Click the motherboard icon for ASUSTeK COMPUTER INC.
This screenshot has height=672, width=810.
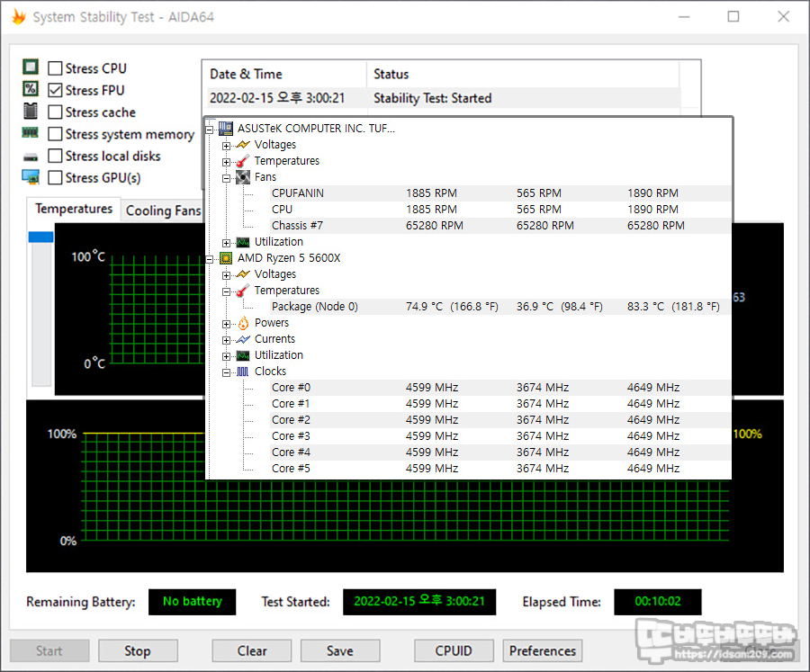pos(225,128)
